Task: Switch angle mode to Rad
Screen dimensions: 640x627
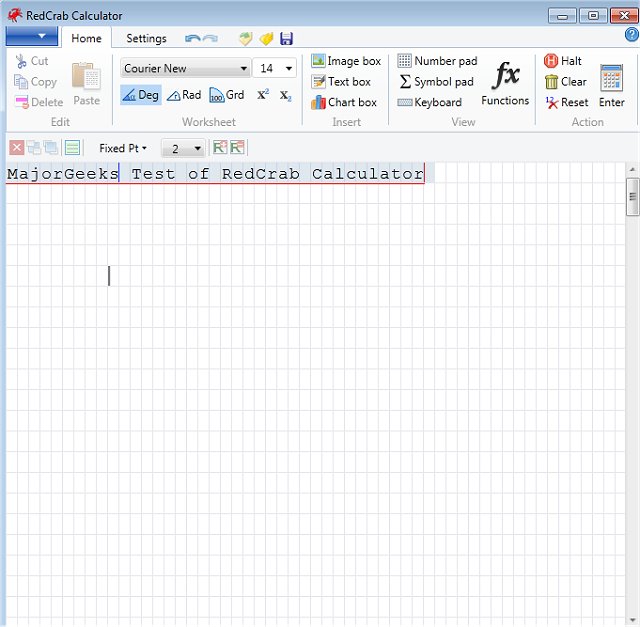Action: tap(184, 95)
